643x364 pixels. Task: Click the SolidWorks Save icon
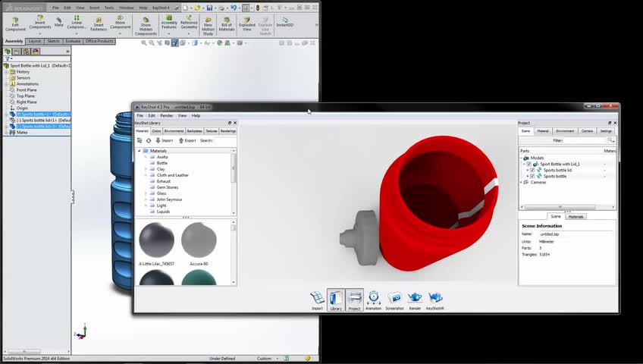point(209,8)
